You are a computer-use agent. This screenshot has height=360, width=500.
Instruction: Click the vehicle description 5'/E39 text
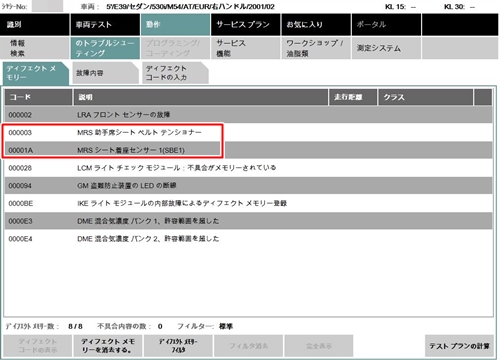click(x=190, y=6)
